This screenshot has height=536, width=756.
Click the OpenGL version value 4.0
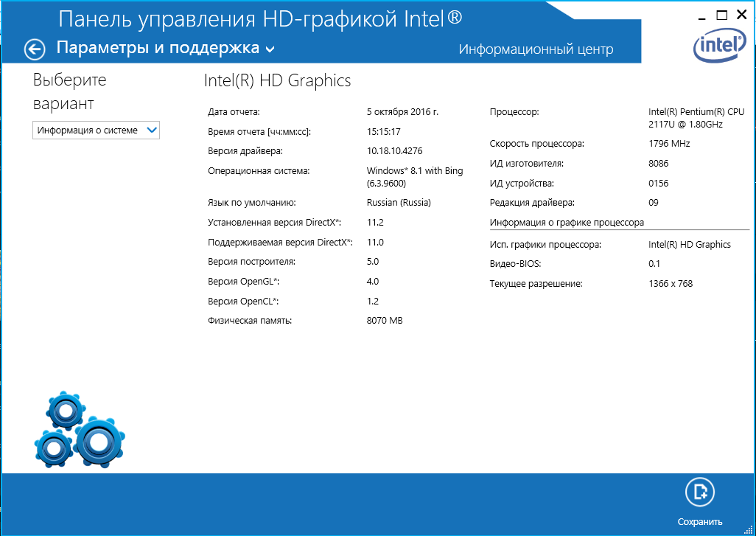[373, 281]
